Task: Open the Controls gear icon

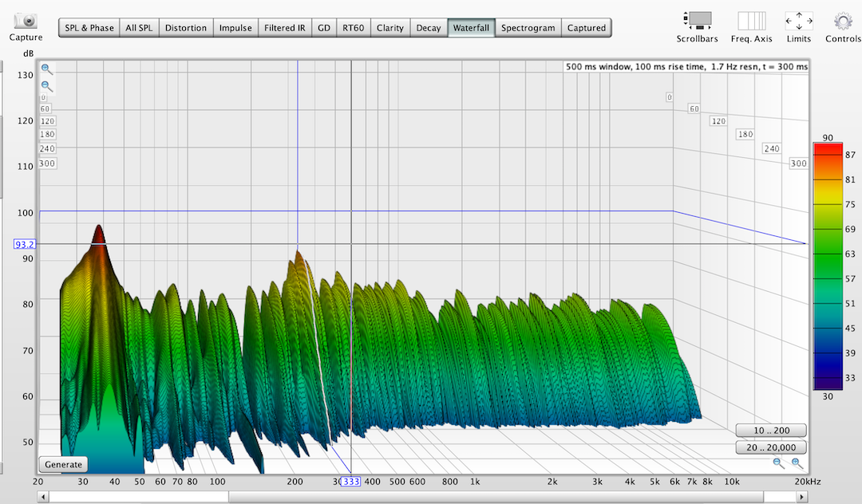Action: 843,21
